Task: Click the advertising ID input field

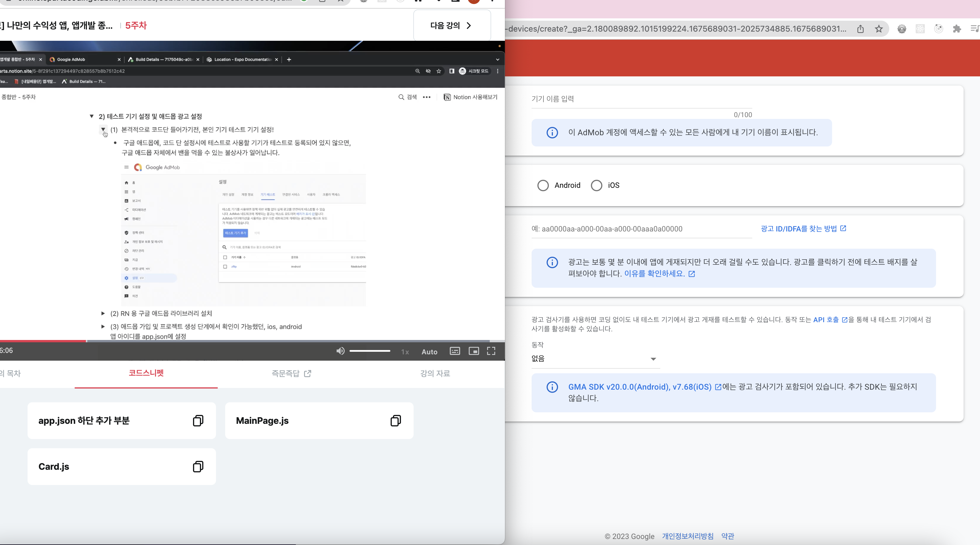Action: click(641, 229)
